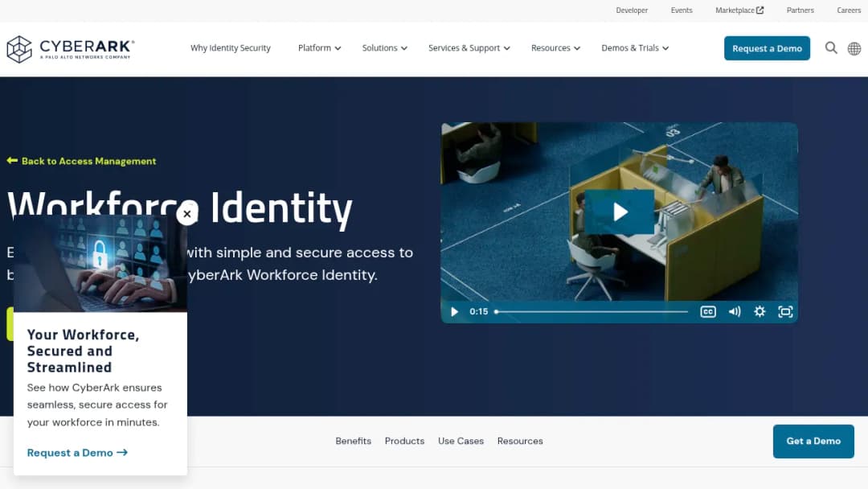Go back to Access Management
Screen dimensions: 868x489
pos(81,161)
